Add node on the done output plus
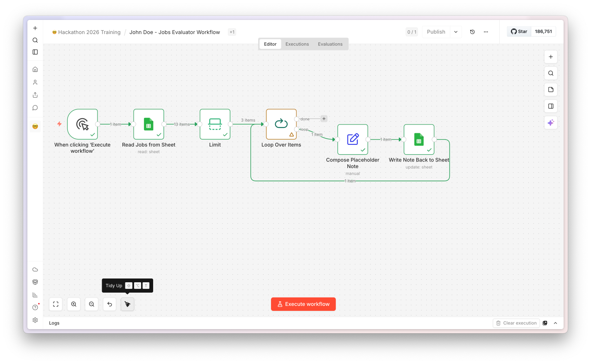 tap(324, 119)
